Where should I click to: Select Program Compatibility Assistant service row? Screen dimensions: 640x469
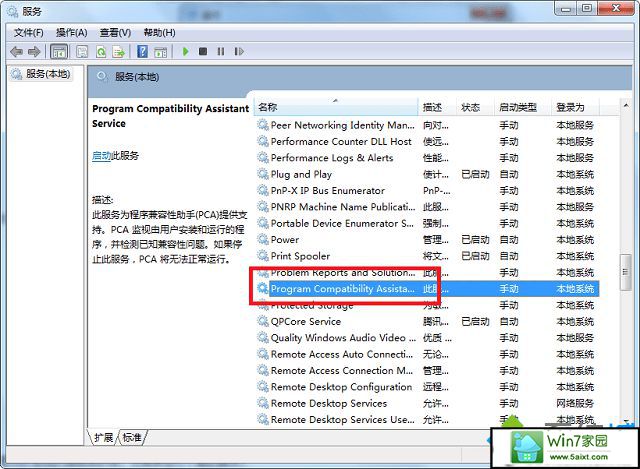(x=427, y=289)
